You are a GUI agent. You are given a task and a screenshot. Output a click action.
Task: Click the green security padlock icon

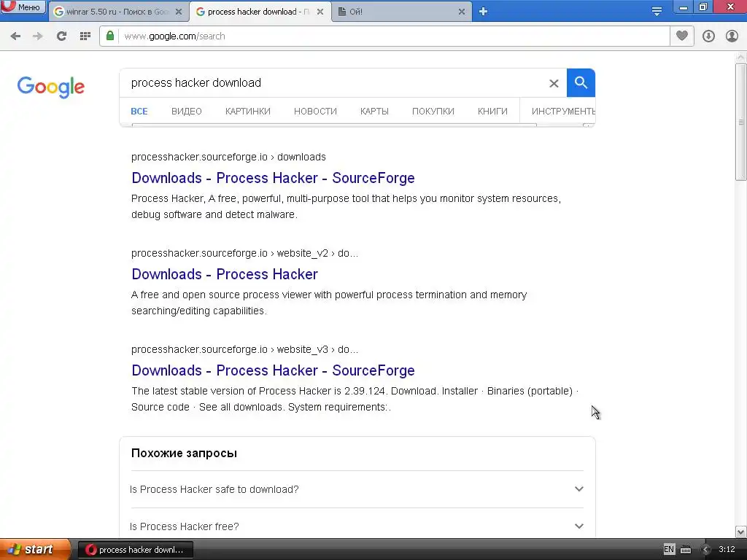coord(110,36)
